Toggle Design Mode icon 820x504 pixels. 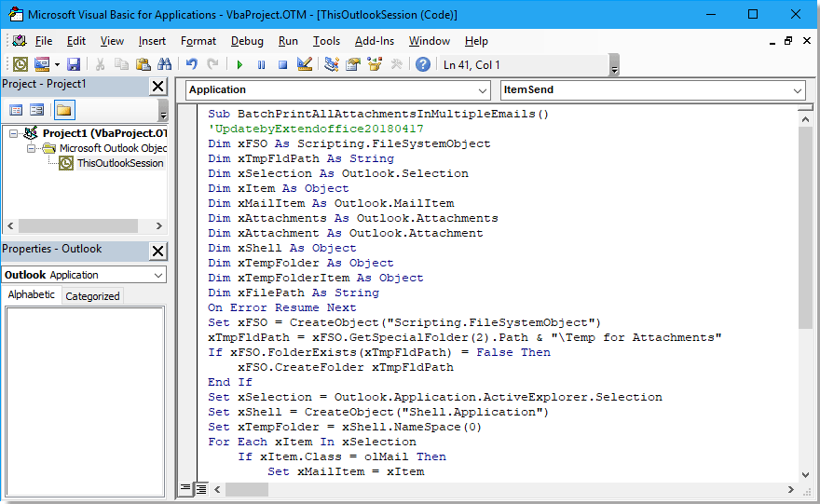point(305,64)
